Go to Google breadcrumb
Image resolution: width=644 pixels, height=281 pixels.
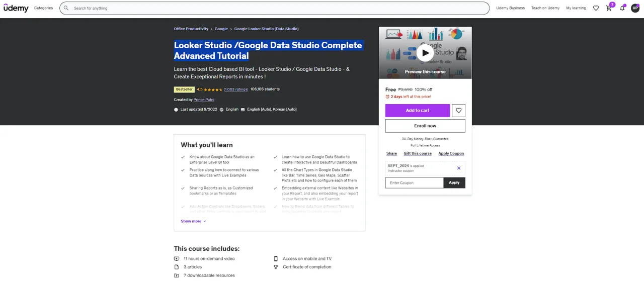(x=221, y=29)
